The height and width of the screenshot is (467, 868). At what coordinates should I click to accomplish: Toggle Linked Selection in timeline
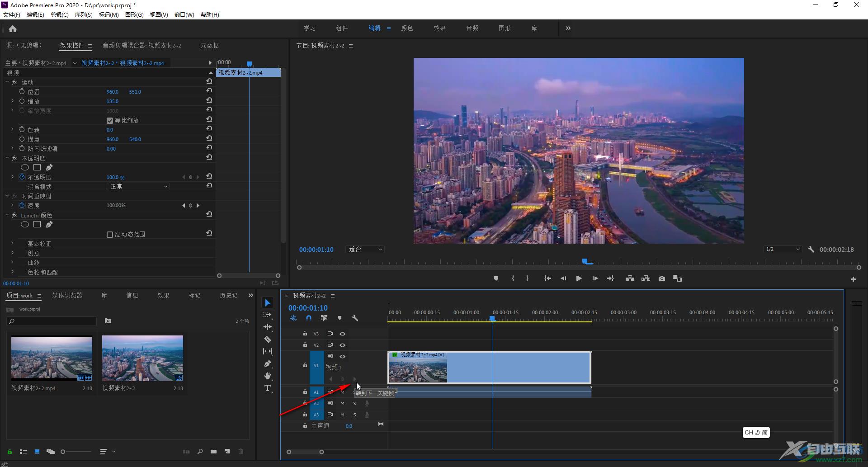click(324, 318)
